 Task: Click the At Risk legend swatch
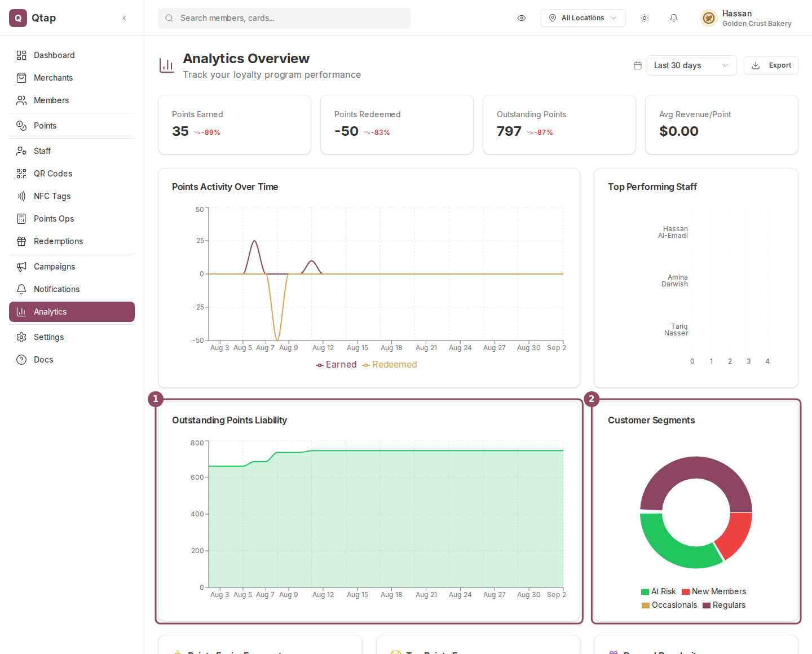click(x=645, y=592)
